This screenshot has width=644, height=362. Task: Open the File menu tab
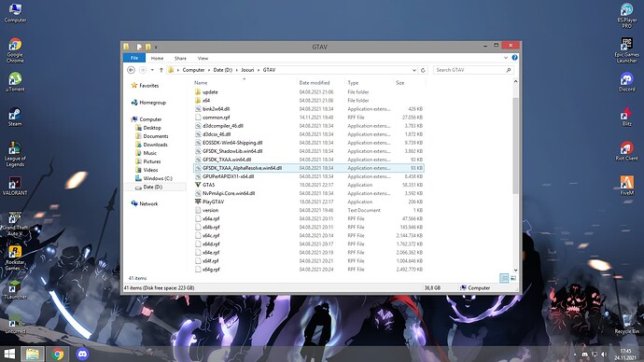pos(134,58)
